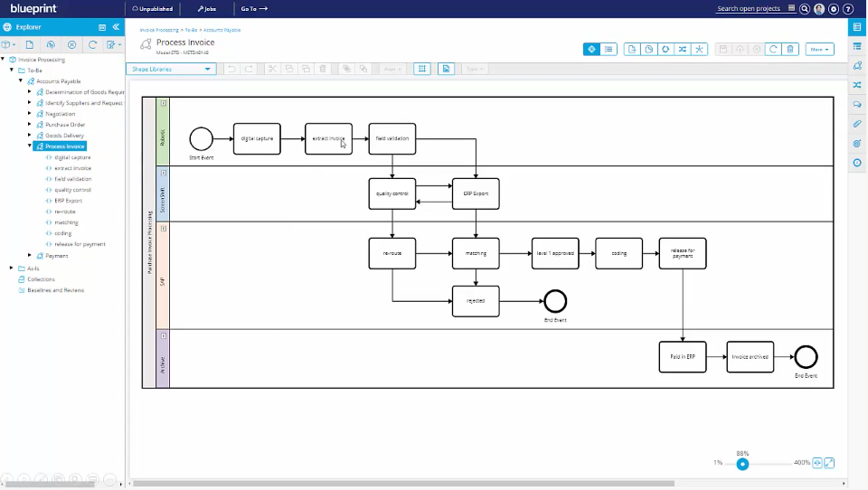This screenshot has width=868, height=490.
Task: Toggle the grid display button in diagram toolbar
Action: click(421, 69)
